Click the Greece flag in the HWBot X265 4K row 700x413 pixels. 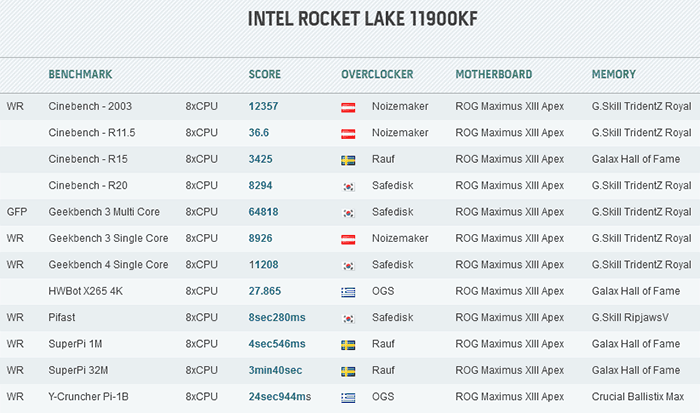click(x=348, y=292)
